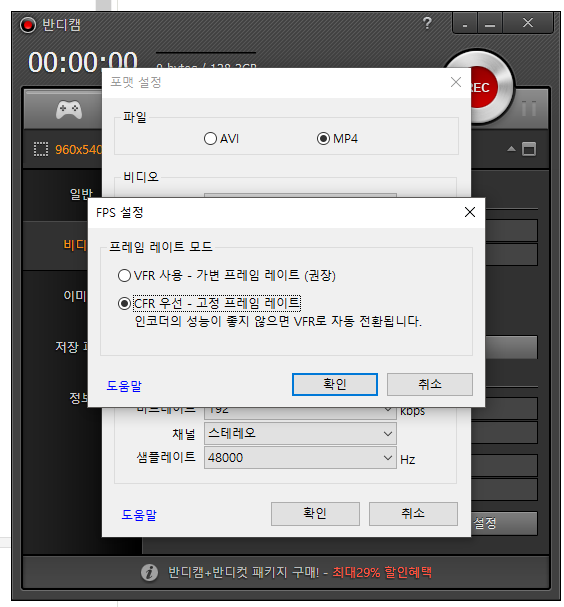564x607 pixels.
Task: Open the 채널 스테레오 dropdown
Action: point(300,433)
